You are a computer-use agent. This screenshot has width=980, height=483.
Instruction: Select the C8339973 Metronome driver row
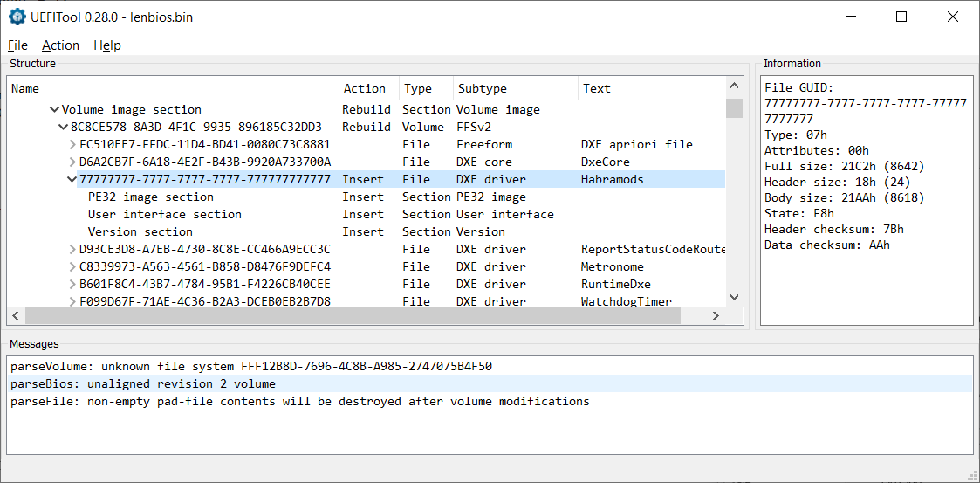[x=204, y=267]
